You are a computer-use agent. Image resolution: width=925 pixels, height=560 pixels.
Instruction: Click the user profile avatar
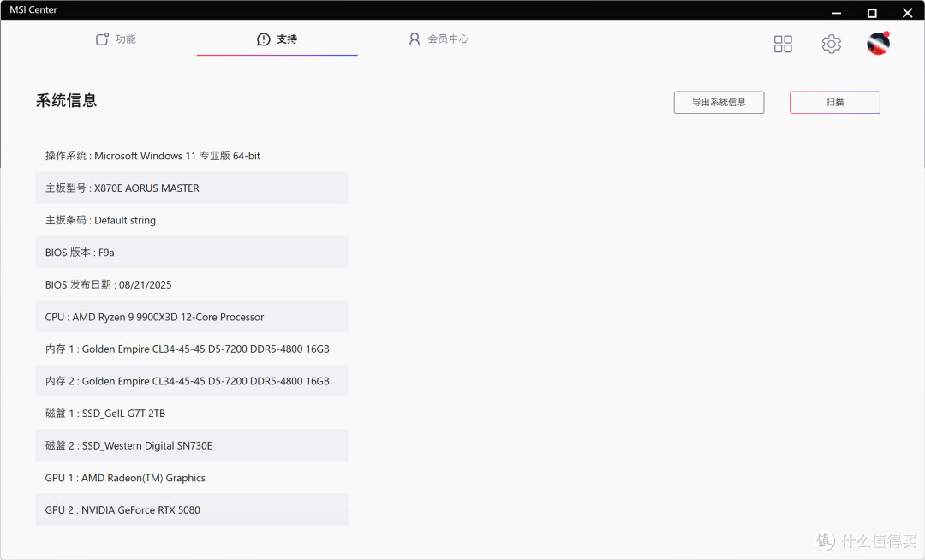pos(878,43)
